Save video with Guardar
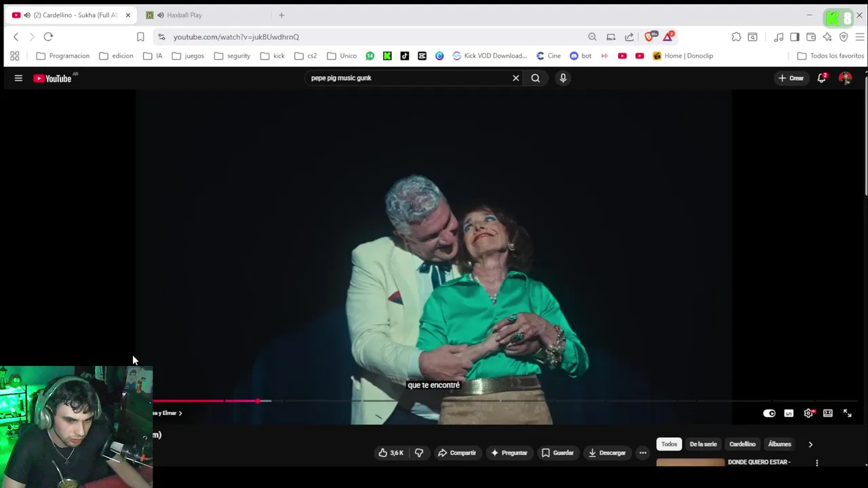The width and height of the screenshot is (868, 488). (557, 453)
